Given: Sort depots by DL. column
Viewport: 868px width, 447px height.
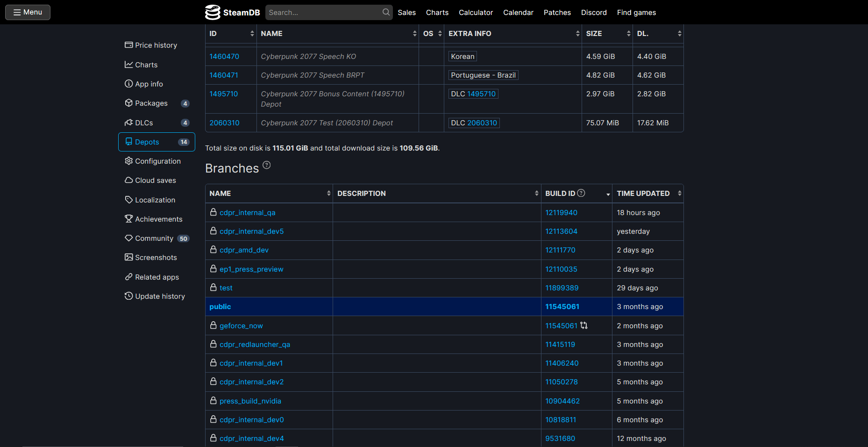Looking at the screenshot, I should point(658,34).
